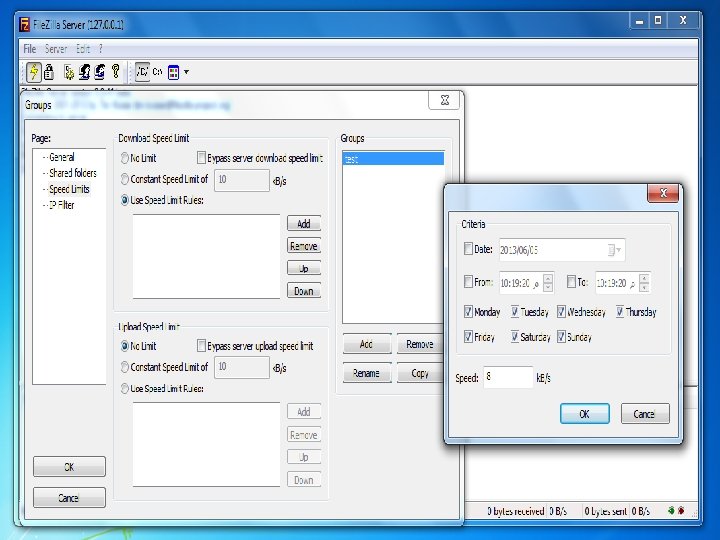Select download Use Speed Limit Rules radio
Image resolution: width=720 pixels, height=540 pixels.
124,200
